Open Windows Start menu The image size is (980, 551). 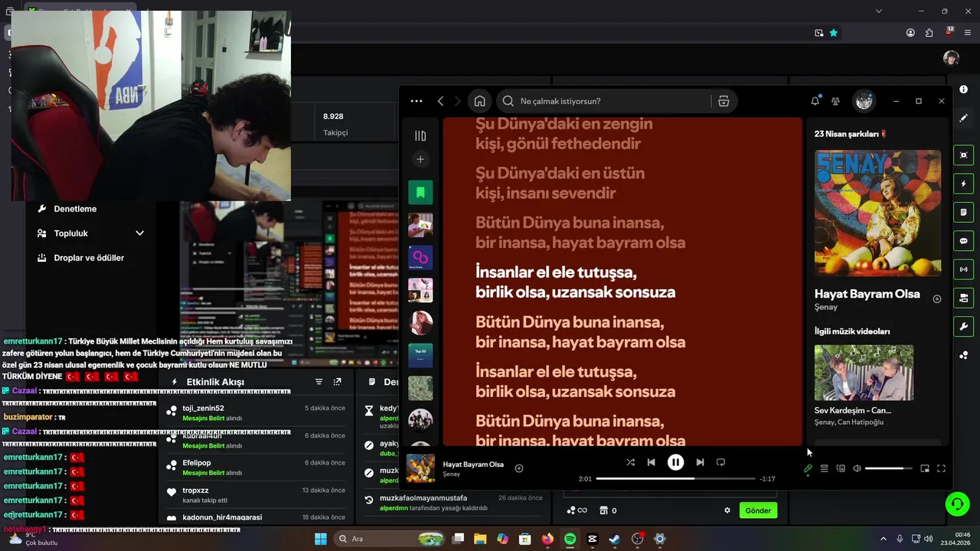pos(320,539)
